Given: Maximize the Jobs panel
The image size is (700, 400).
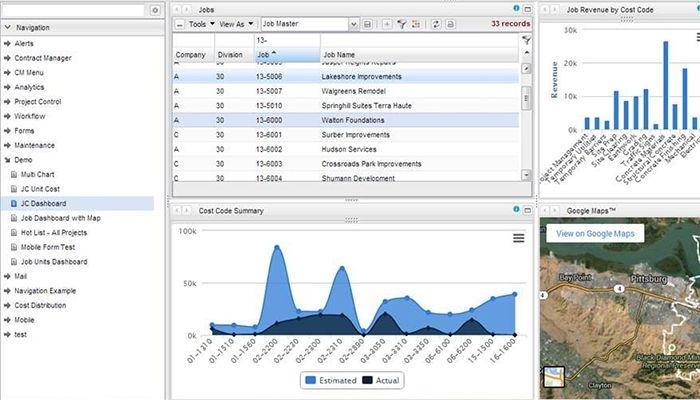Looking at the screenshot, I should (527, 9).
